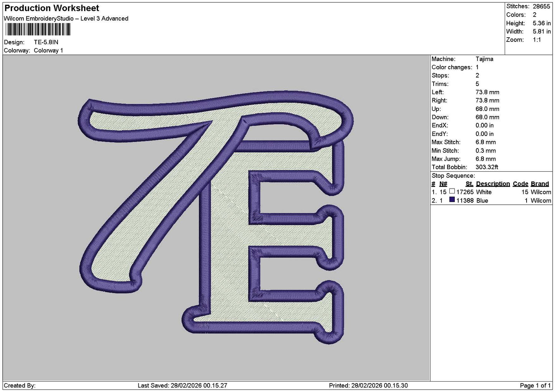555x392 pixels.
Task: Click the Height value 5.36 in
Action: [x=542, y=23]
